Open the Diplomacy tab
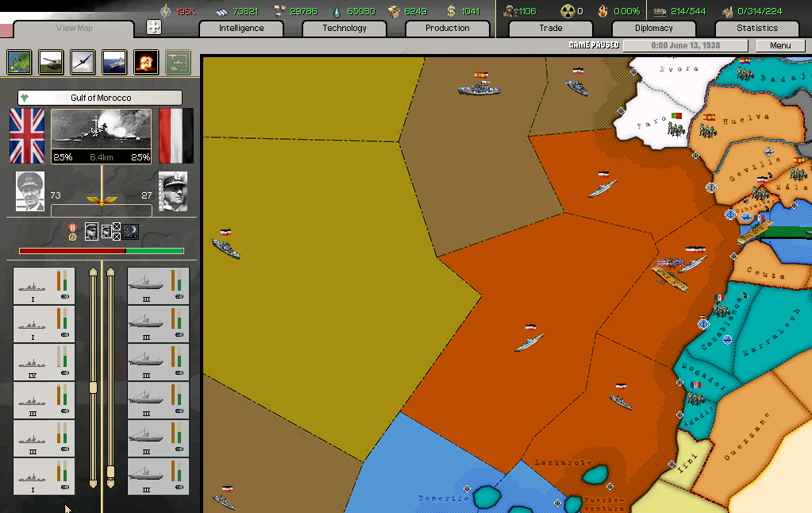 (x=654, y=28)
